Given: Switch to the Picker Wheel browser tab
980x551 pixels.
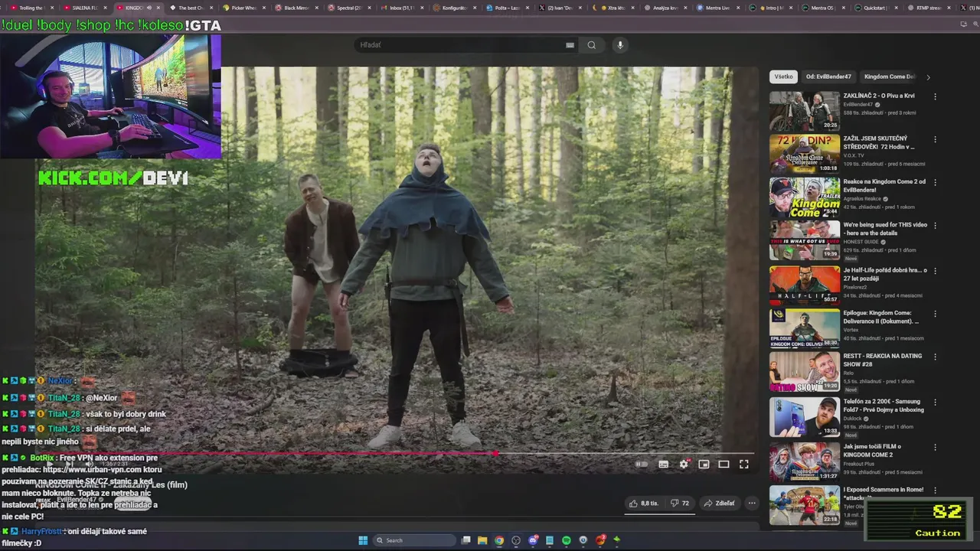Looking at the screenshot, I should point(243,8).
